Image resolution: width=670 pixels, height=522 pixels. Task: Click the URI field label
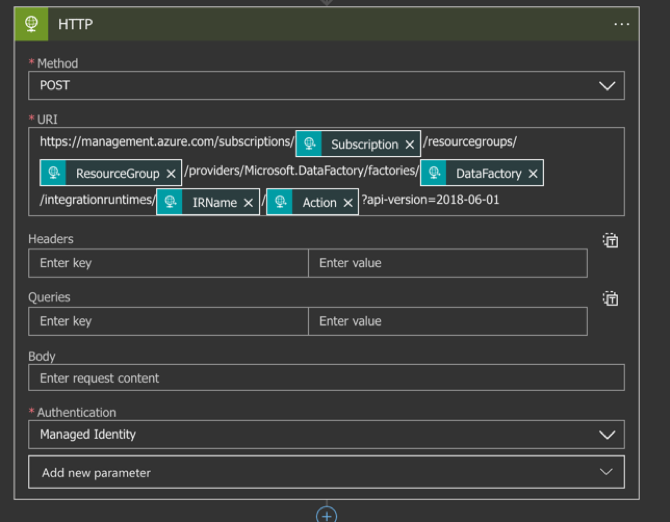point(47,120)
